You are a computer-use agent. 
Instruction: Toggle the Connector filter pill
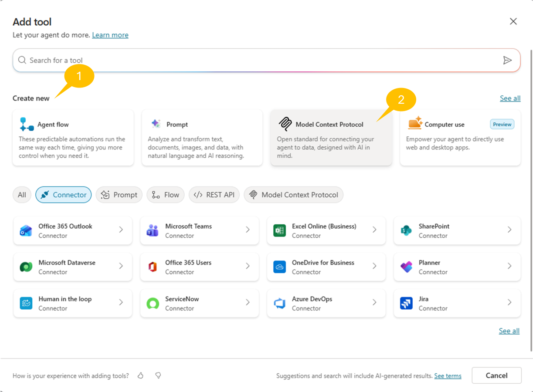tap(63, 195)
